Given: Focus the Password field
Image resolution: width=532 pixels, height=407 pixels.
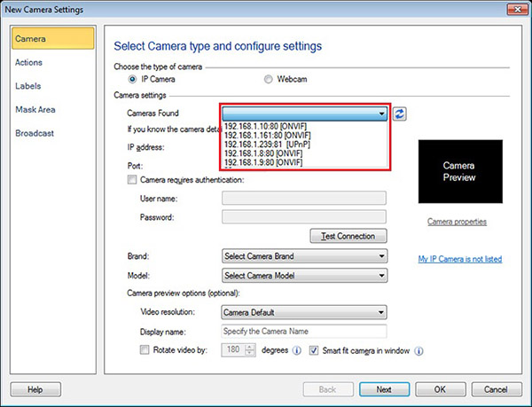Looking at the screenshot, I should click(304, 217).
